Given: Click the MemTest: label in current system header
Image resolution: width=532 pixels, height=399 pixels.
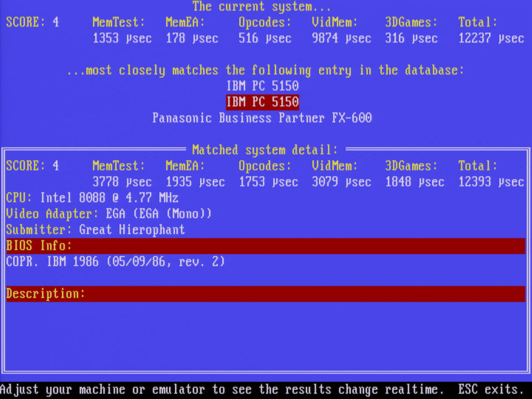Looking at the screenshot, I should (118, 22).
